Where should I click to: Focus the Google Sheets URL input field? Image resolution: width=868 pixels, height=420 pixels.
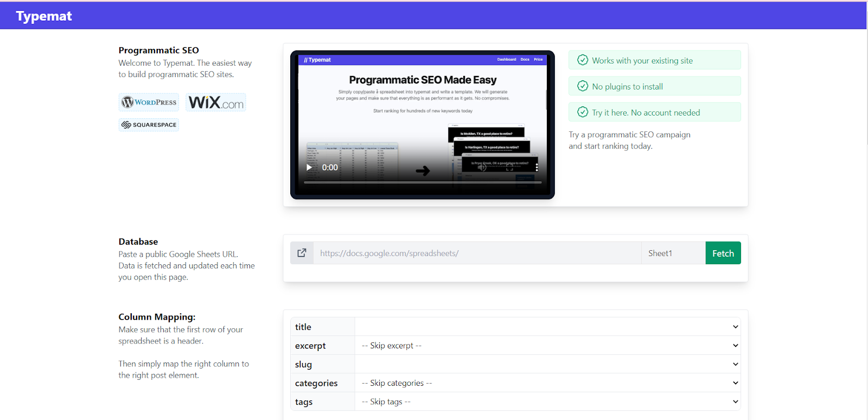point(477,253)
